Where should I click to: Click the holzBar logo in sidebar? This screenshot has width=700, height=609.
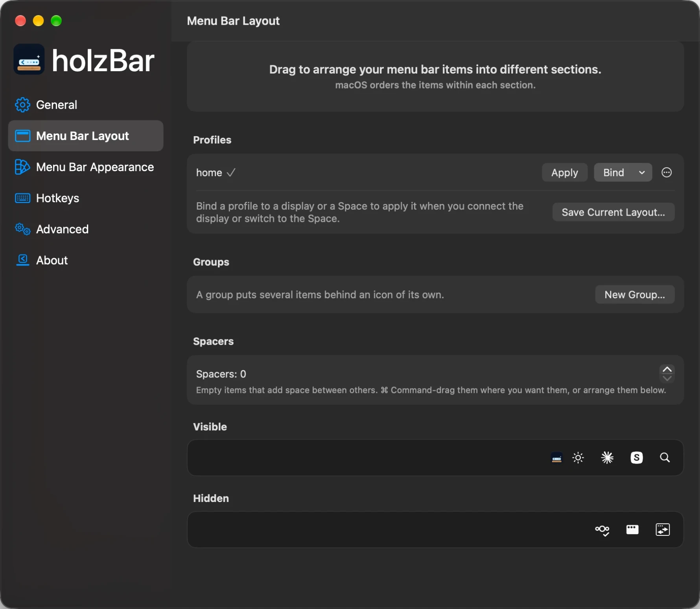[x=29, y=59]
